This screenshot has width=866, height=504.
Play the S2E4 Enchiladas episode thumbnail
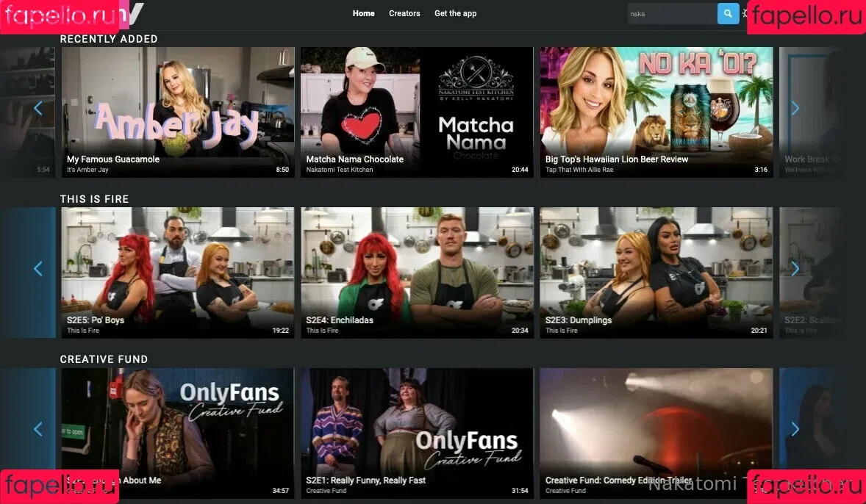pyautogui.click(x=417, y=273)
